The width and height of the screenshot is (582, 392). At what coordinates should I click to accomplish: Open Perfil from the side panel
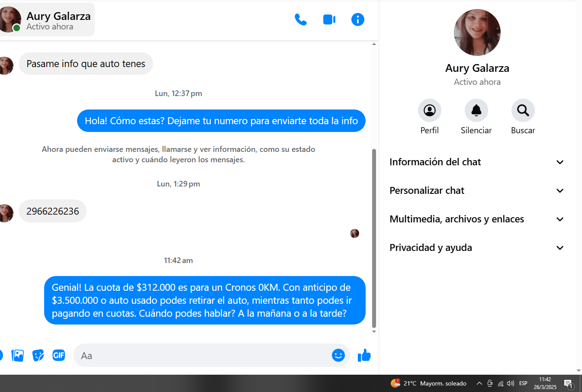(x=429, y=111)
